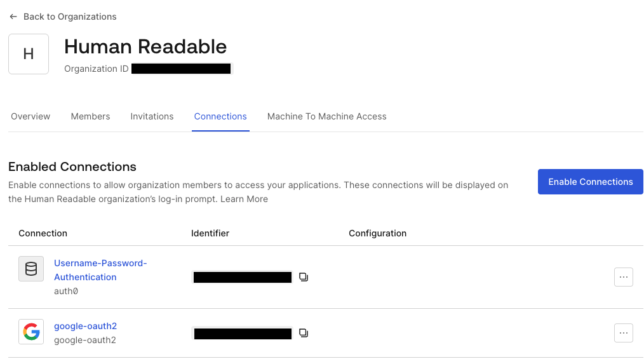Select the Connections tab
Image resolution: width=644 pixels, height=359 pixels.
tap(220, 117)
